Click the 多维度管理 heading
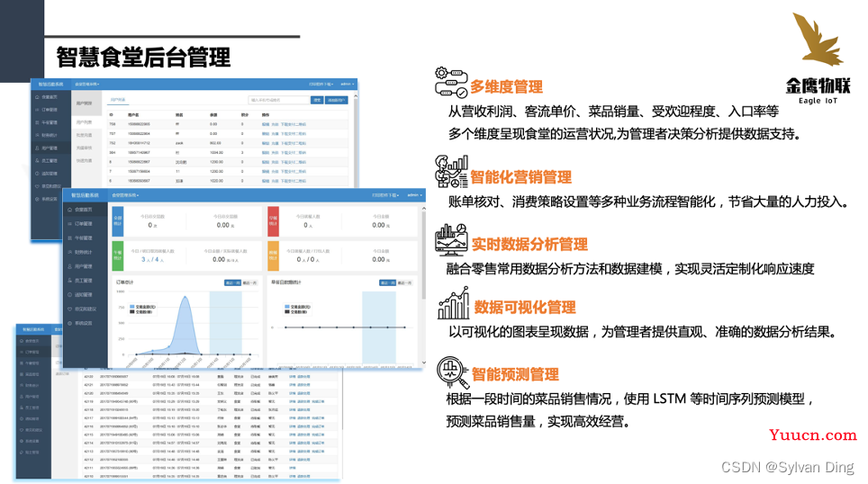The width and height of the screenshot is (868, 484). [507, 87]
